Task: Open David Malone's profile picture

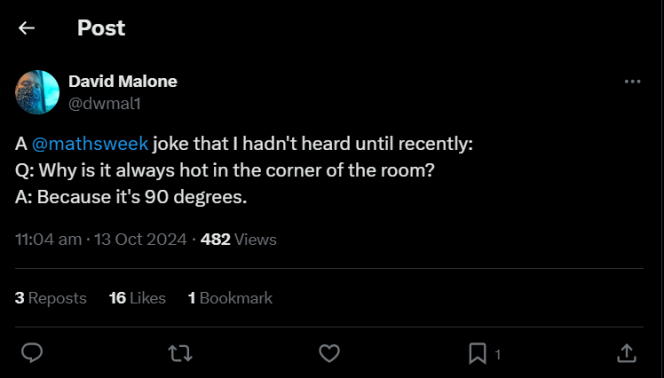Action: 37,92
